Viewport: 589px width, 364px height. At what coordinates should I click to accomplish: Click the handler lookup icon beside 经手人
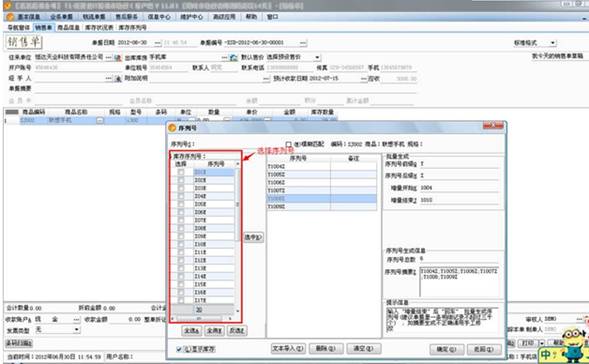coord(118,79)
